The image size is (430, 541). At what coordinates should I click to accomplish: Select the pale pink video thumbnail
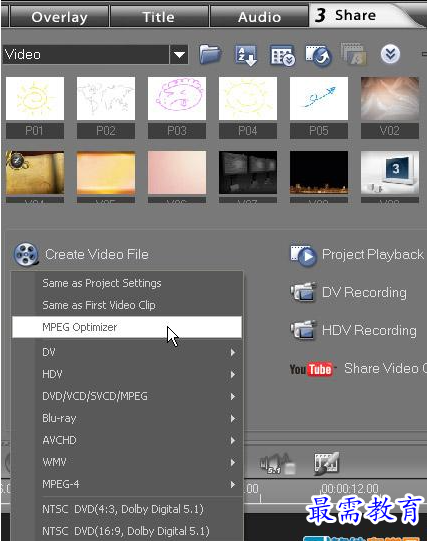pos(177,173)
